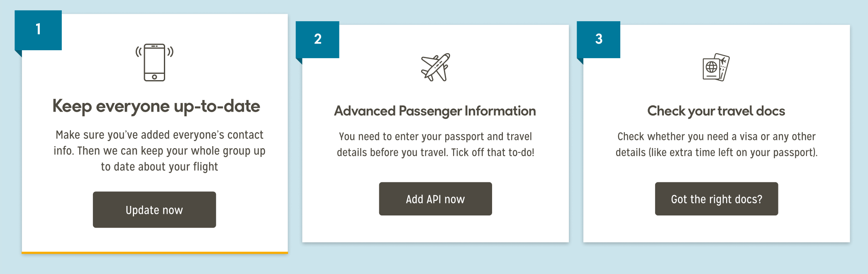Click the 'Make sure you've added everyone's contact' line

(159, 135)
